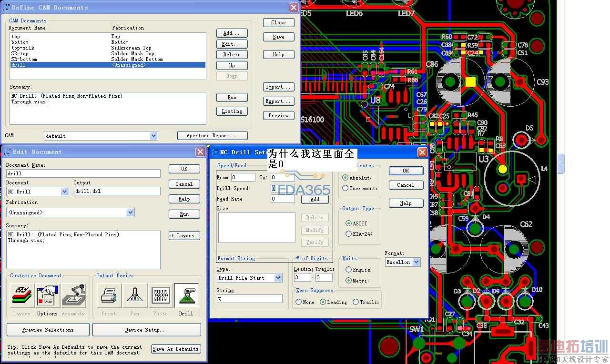Close the NC Drill Setup dialog
Viewport: 610px width, 364px height.
tap(422, 152)
